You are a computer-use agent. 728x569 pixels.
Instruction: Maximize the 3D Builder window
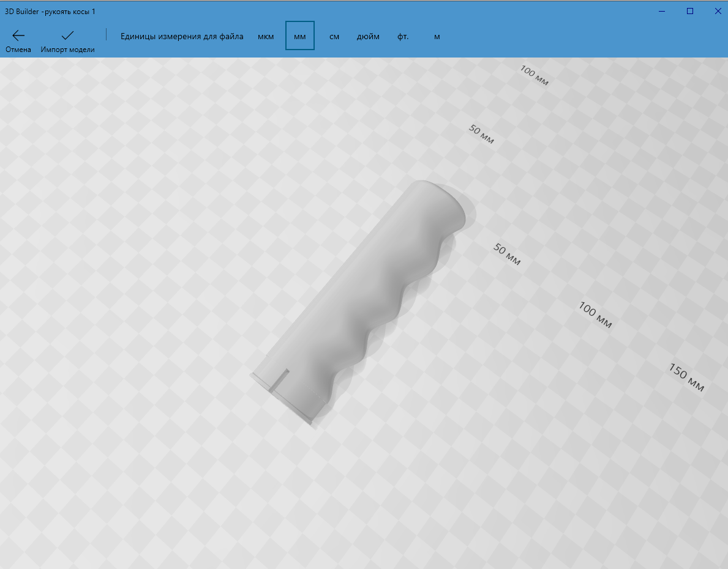[690, 11]
